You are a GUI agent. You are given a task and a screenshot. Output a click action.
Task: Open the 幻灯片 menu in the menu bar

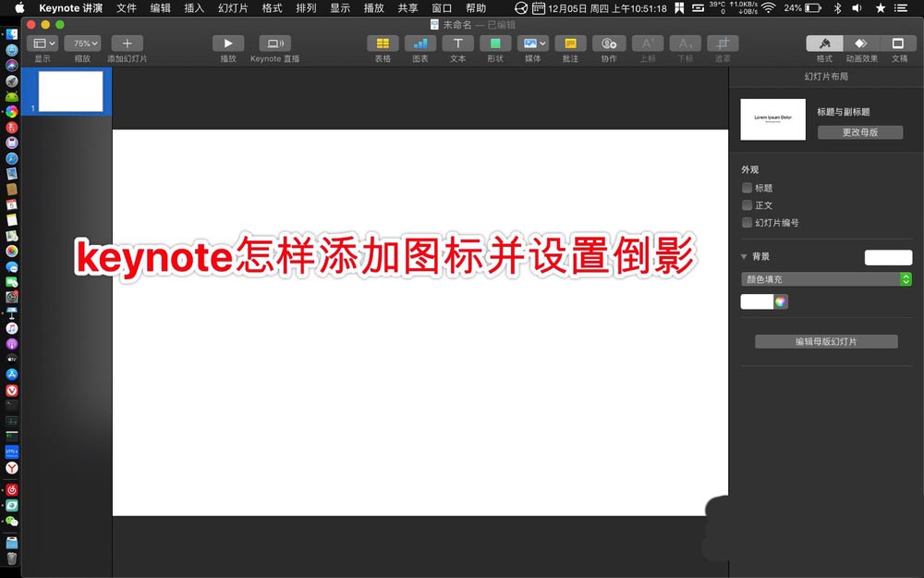[230, 7]
